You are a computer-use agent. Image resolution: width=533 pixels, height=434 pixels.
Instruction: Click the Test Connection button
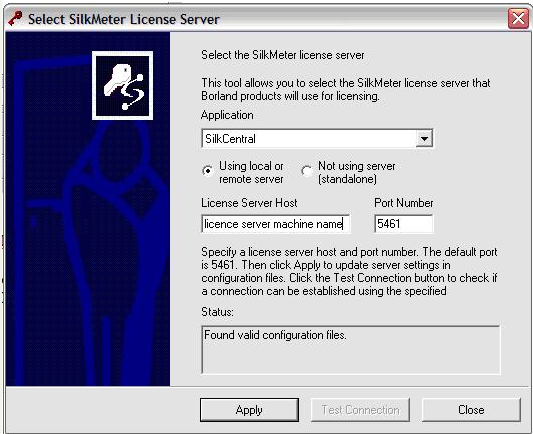[x=360, y=410]
